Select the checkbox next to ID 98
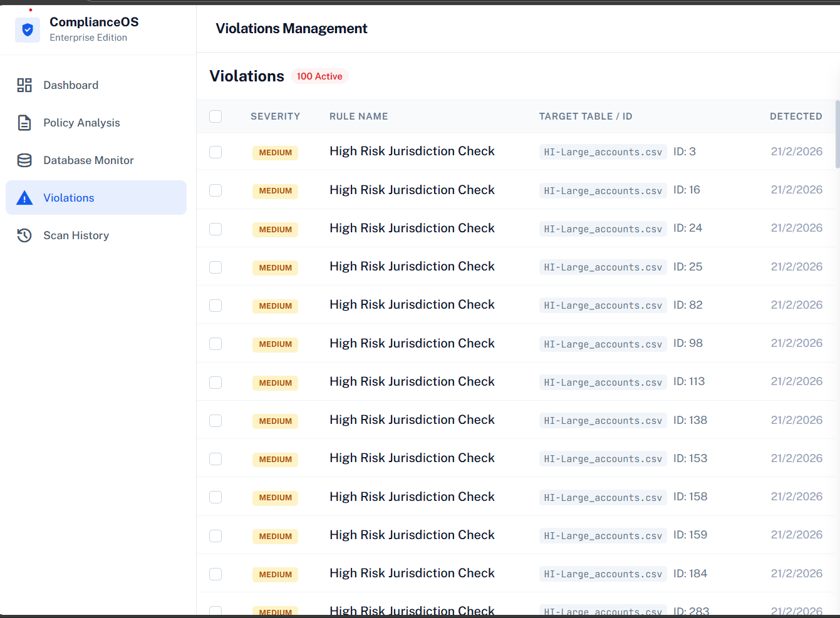This screenshot has height=618, width=840. click(x=215, y=344)
